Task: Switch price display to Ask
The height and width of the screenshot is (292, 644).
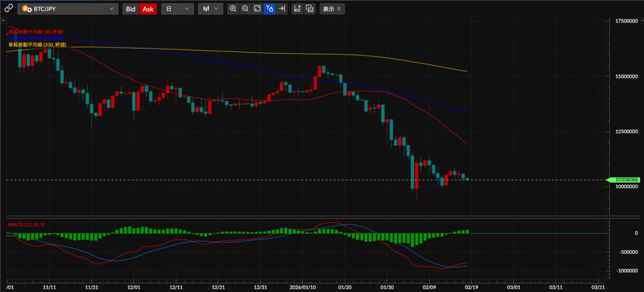Action: click(x=148, y=9)
